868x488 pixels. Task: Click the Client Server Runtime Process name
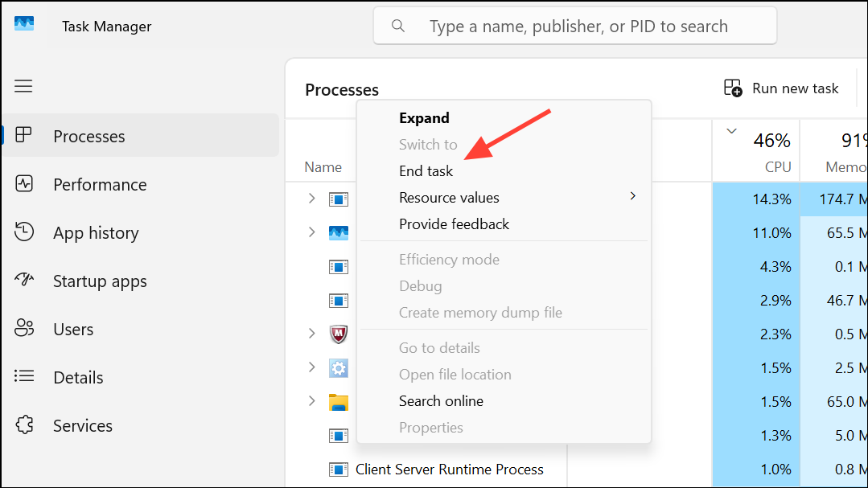[450, 470]
